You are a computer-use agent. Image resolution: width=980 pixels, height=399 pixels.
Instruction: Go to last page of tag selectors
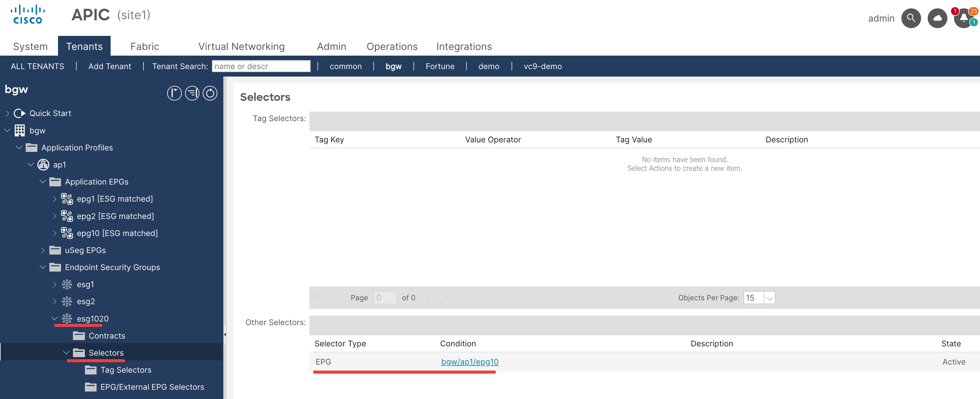click(x=447, y=298)
